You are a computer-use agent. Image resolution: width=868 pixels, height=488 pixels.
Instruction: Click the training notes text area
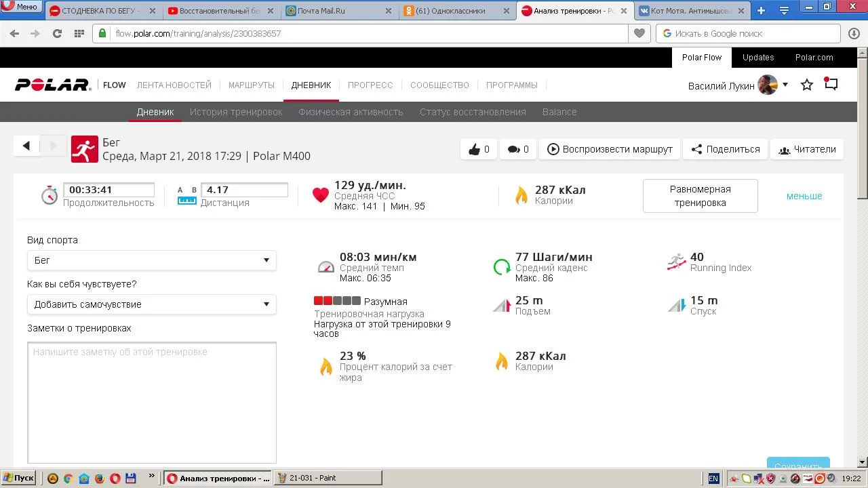point(152,403)
